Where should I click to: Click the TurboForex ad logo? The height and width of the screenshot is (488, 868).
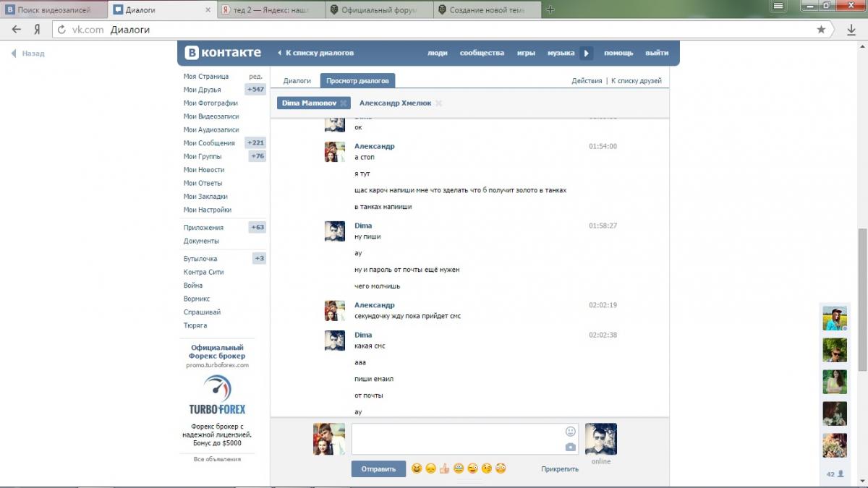[x=217, y=395]
